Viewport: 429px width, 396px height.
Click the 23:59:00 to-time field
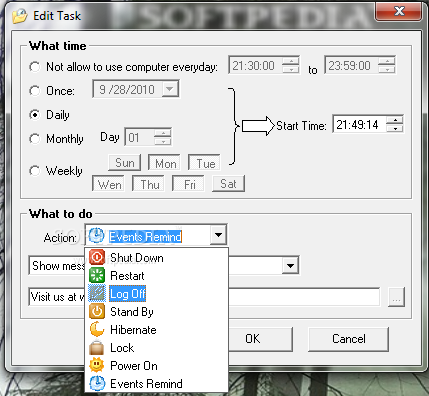pyautogui.click(x=351, y=65)
